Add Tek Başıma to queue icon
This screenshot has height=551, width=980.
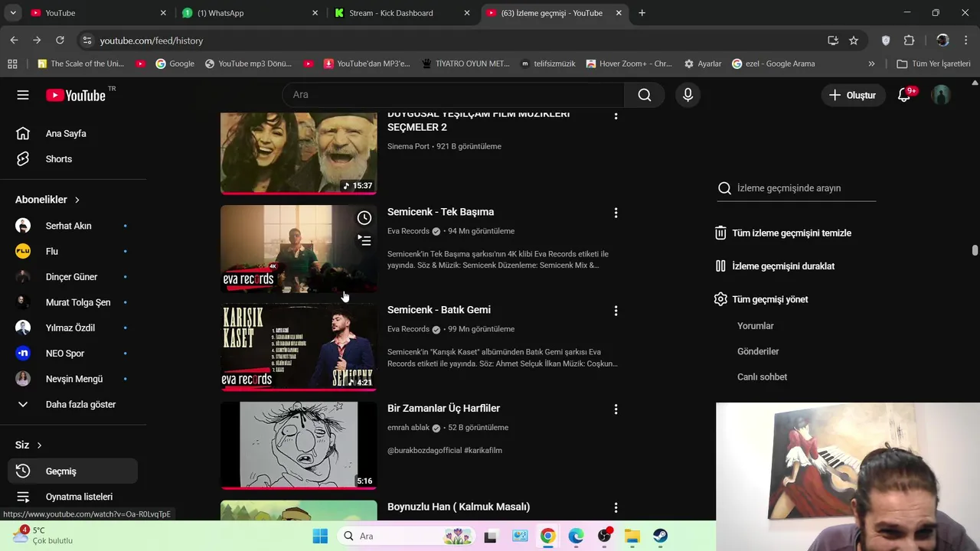[364, 240]
